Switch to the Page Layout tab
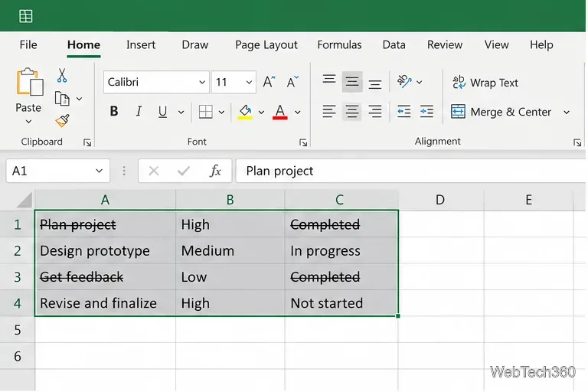 click(x=266, y=45)
